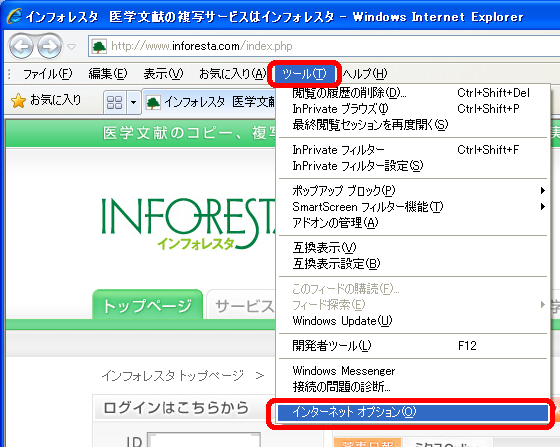
Task: Open the ヘルプ(H) menu
Action: (365, 74)
